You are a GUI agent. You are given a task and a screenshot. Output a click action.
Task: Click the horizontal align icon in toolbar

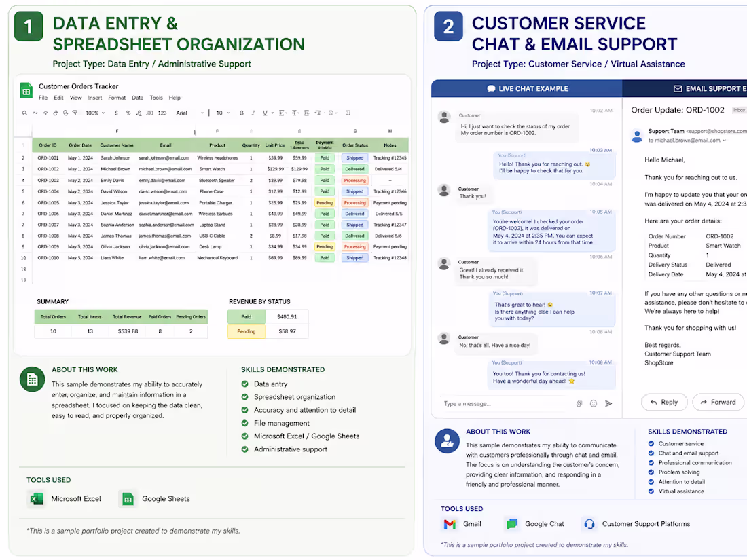[x=283, y=113]
